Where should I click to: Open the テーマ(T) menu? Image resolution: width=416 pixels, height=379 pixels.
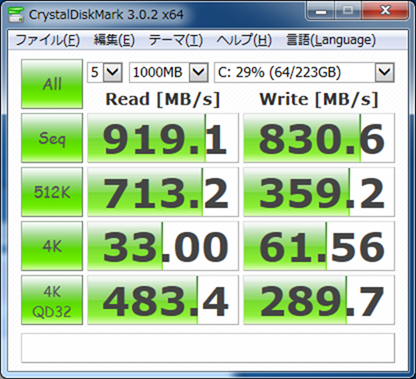(x=176, y=40)
